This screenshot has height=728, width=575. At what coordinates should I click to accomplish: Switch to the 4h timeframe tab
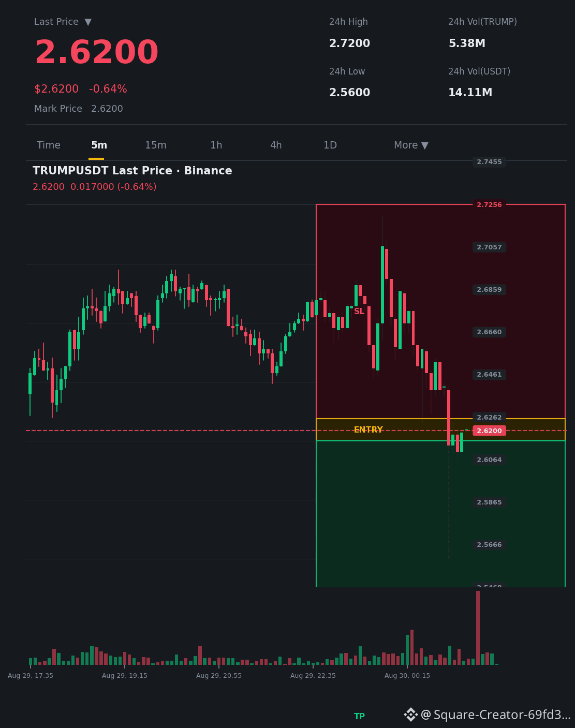click(276, 145)
